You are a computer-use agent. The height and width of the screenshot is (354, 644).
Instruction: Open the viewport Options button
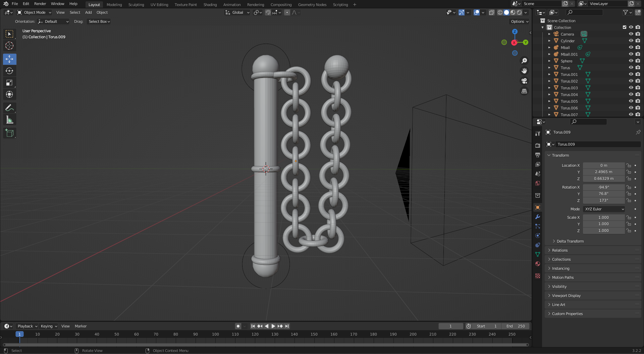(519, 21)
